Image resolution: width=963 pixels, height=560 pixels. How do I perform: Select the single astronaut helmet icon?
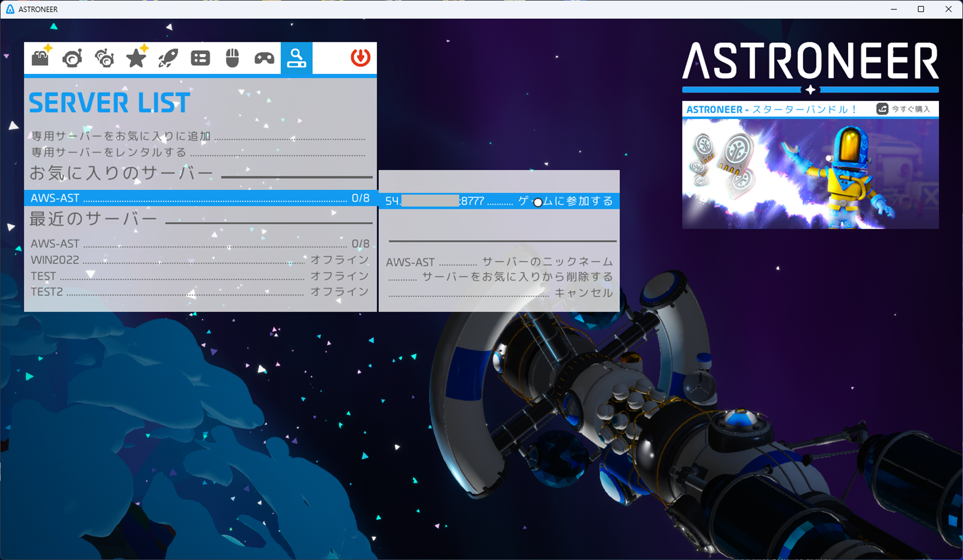click(x=72, y=58)
